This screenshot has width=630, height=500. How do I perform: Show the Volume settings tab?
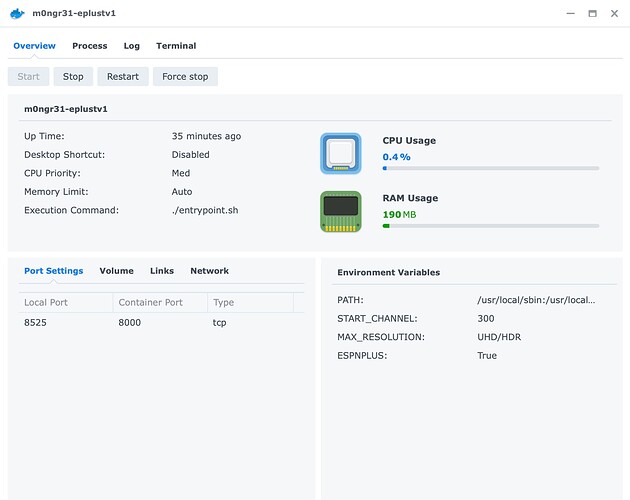(116, 271)
